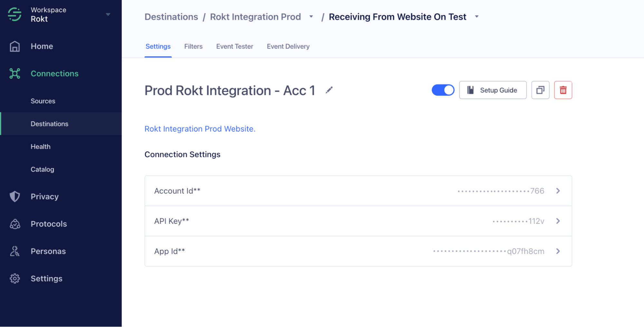
Task: Click the App Id** label
Action: click(x=169, y=251)
